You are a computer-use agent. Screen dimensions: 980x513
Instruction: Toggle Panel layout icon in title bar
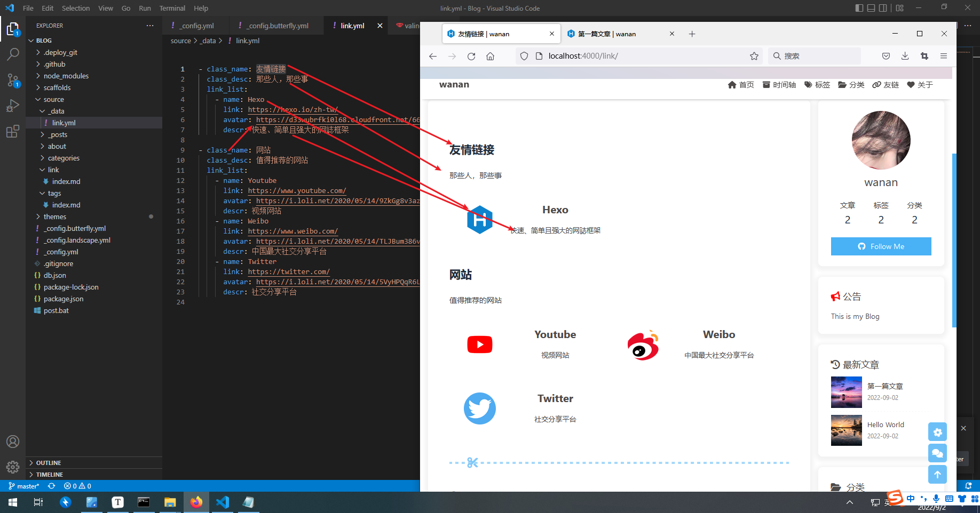(871, 8)
